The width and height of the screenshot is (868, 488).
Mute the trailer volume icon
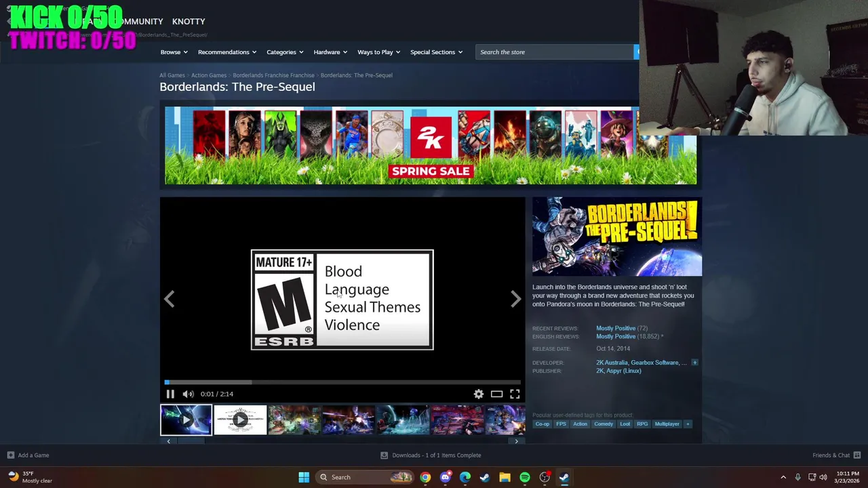[x=188, y=394]
